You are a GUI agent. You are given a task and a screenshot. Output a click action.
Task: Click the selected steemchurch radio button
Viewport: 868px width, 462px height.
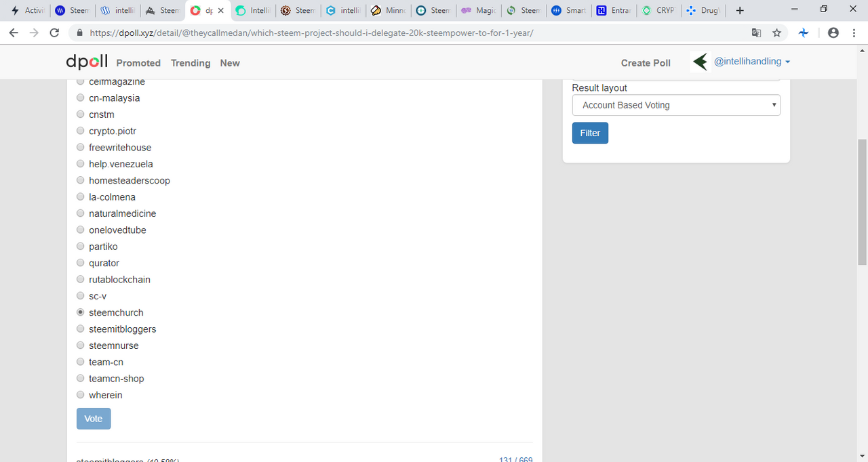(81, 312)
